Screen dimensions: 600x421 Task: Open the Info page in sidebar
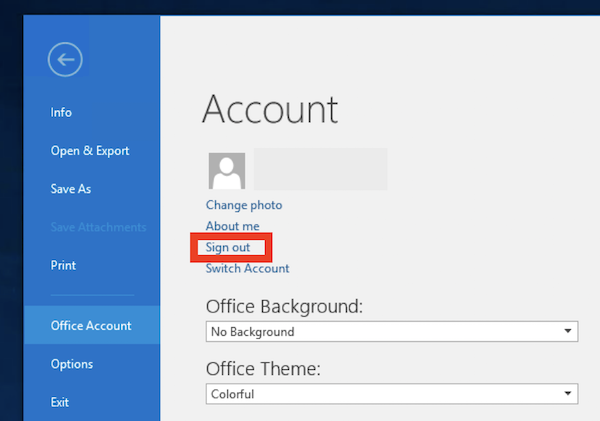(x=61, y=113)
